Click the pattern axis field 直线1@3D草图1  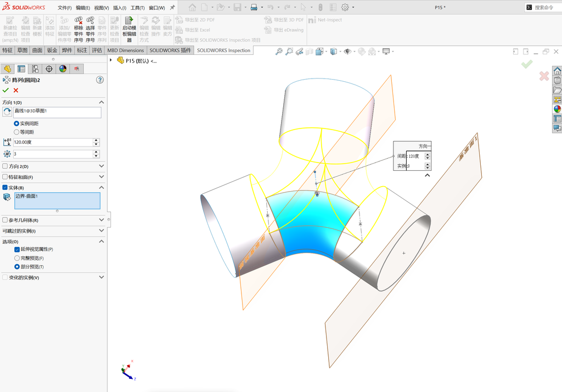point(57,112)
